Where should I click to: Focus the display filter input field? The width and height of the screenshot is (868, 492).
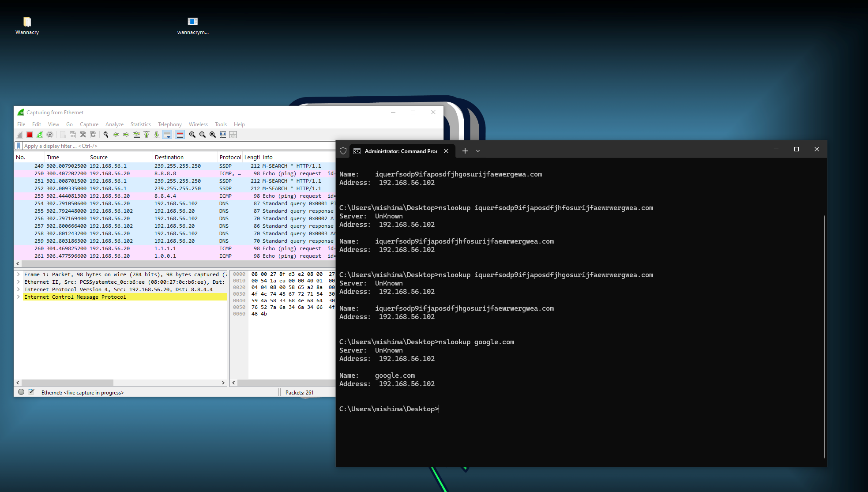click(x=179, y=146)
